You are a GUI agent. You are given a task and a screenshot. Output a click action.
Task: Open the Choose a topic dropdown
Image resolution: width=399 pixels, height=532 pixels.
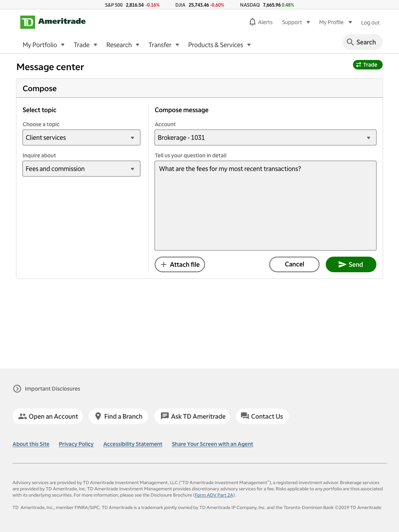81,137
